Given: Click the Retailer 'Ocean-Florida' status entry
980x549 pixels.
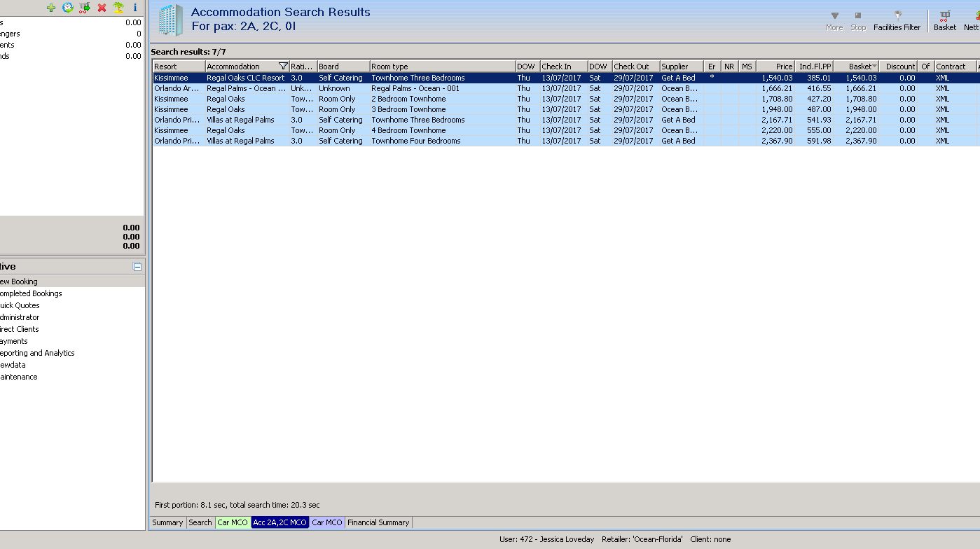Looking at the screenshot, I should point(642,539).
